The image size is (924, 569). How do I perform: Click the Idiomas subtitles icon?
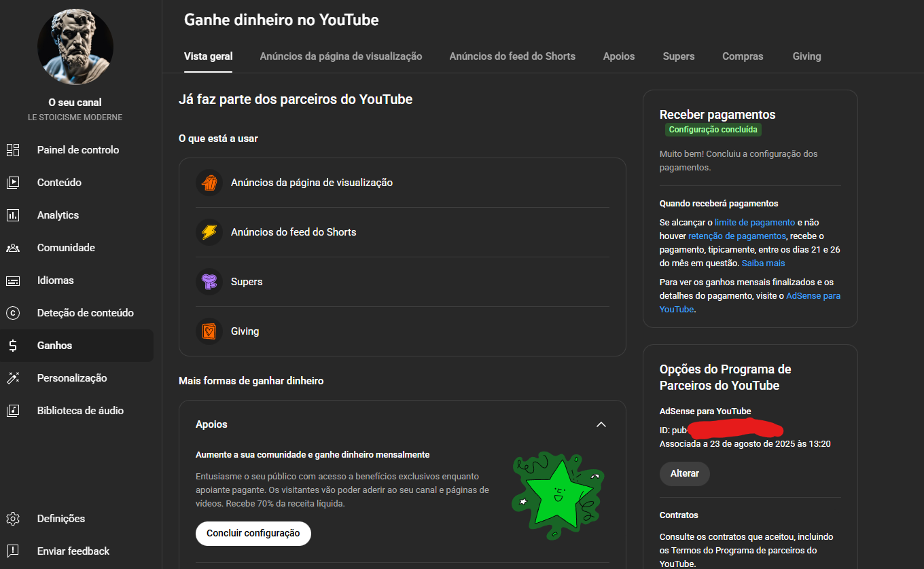click(x=13, y=280)
